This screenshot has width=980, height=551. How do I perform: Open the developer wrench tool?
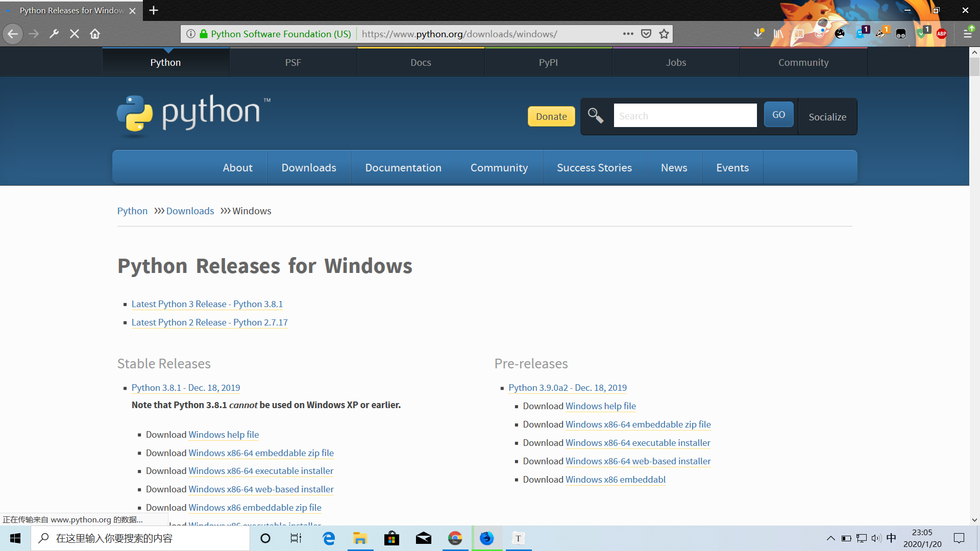click(x=54, y=34)
